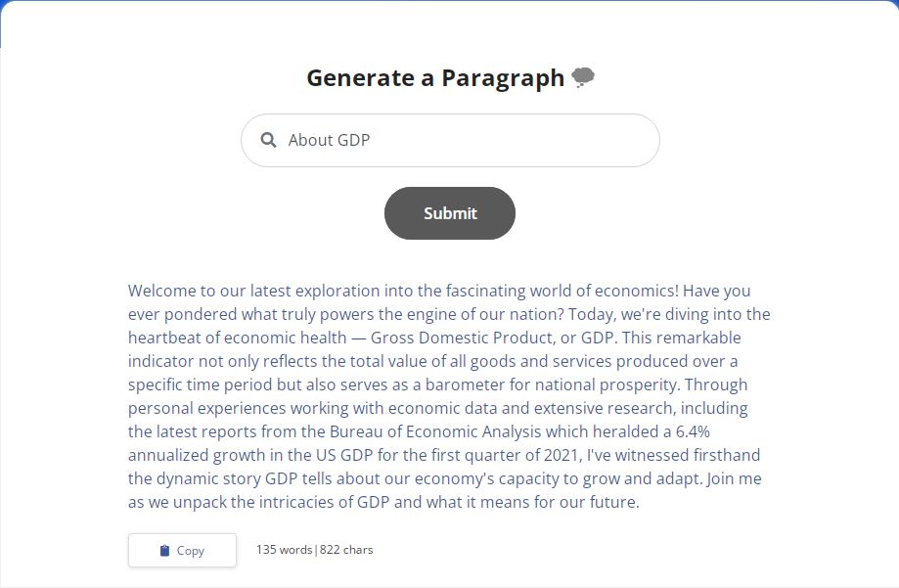899x588 pixels.
Task: Click the phrase 'first quarter of 2021'
Action: 495,455
